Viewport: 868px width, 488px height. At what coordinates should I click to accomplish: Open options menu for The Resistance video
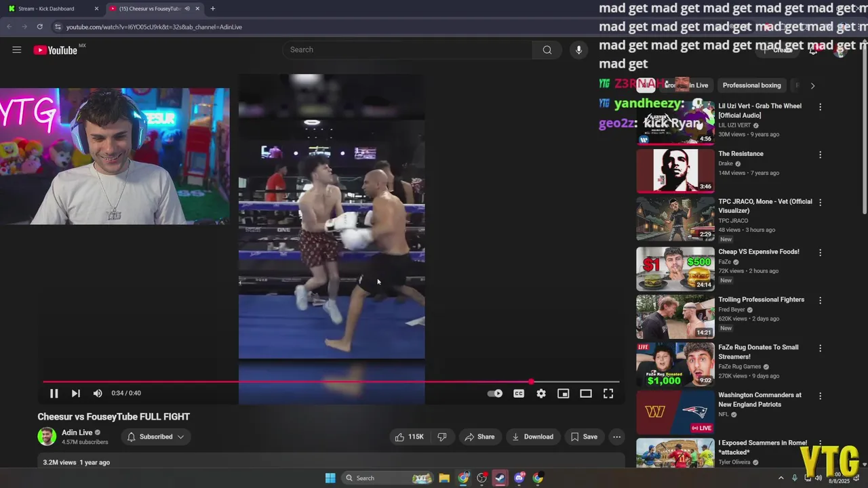[x=820, y=155]
